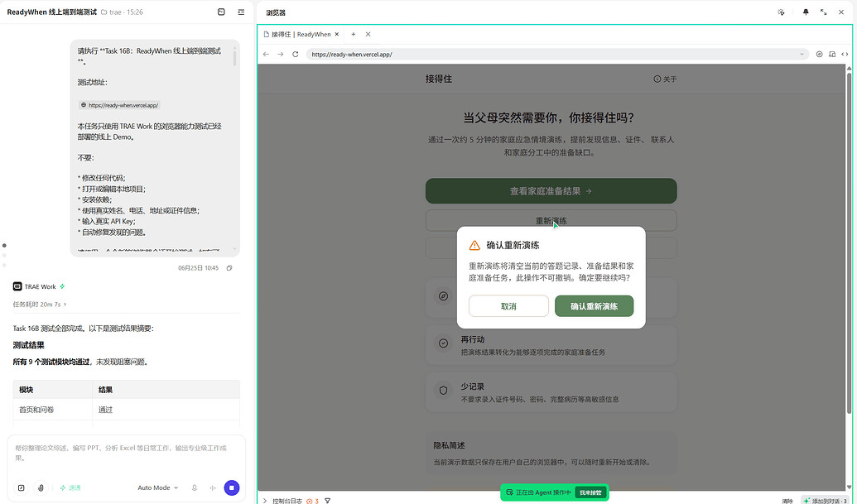Click the audio waveform icon in chat input
The height and width of the screenshot is (504, 857).
click(213, 487)
